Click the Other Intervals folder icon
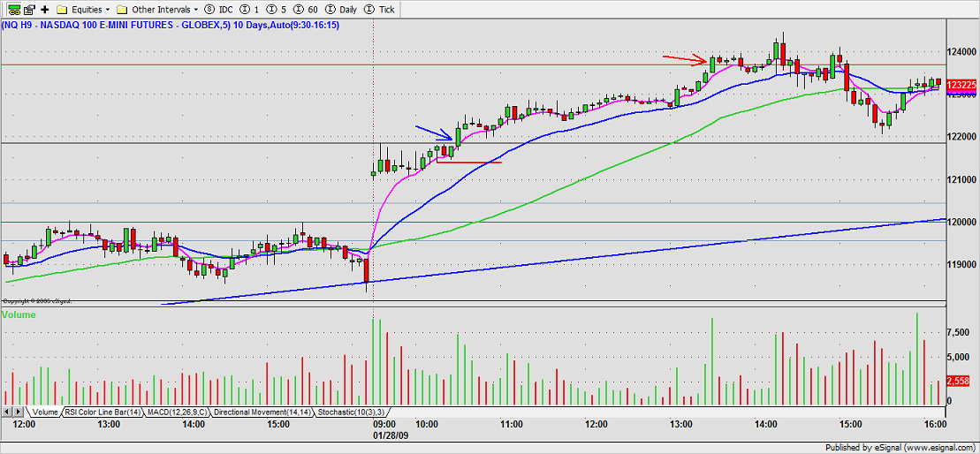This screenshot has height=454, width=980. [x=122, y=10]
